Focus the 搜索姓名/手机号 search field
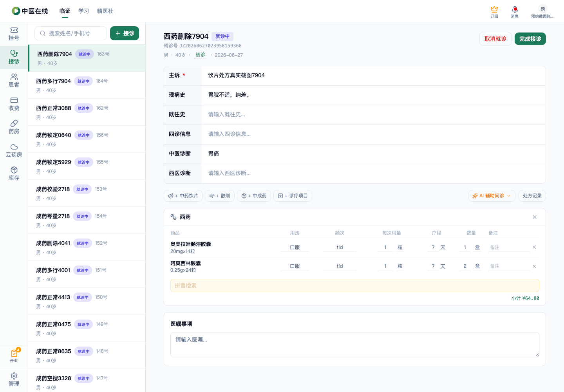The image size is (564, 392). click(71, 33)
